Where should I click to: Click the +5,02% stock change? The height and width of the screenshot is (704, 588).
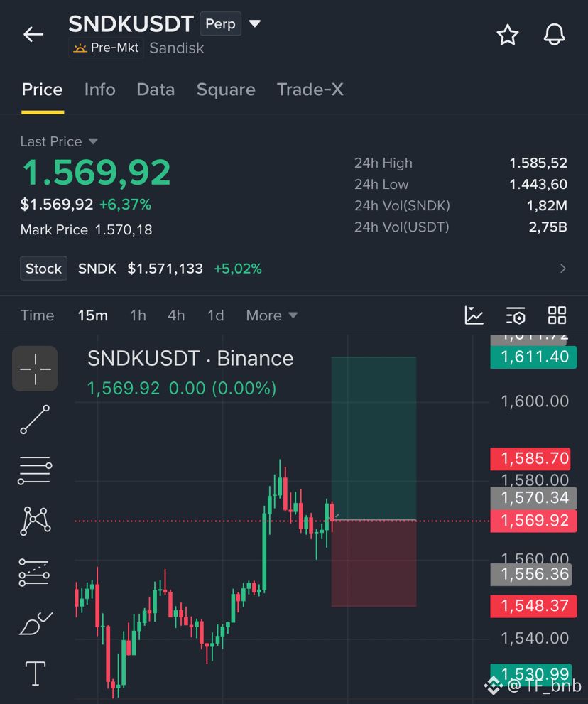[x=238, y=269]
